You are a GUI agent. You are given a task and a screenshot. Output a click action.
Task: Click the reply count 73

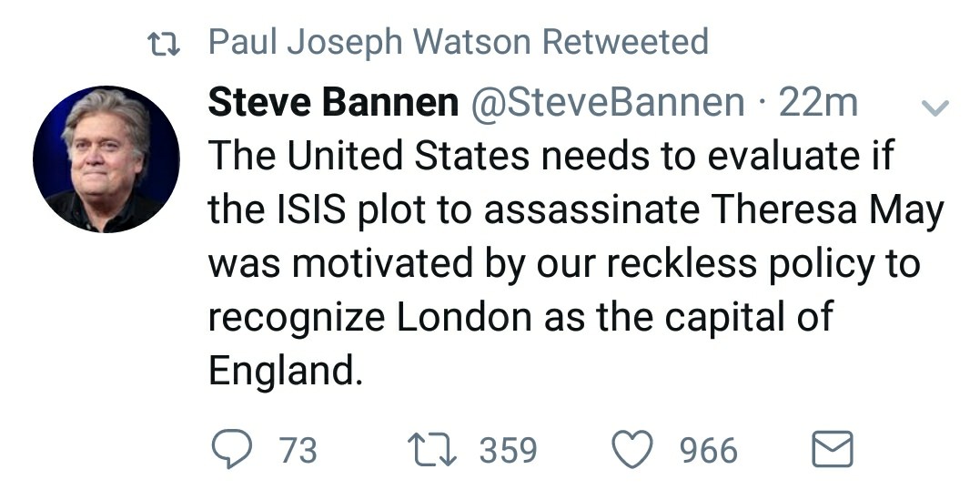tap(298, 450)
